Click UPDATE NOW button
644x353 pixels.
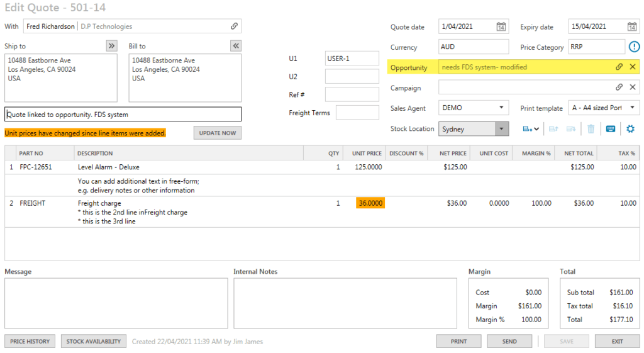tap(217, 133)
